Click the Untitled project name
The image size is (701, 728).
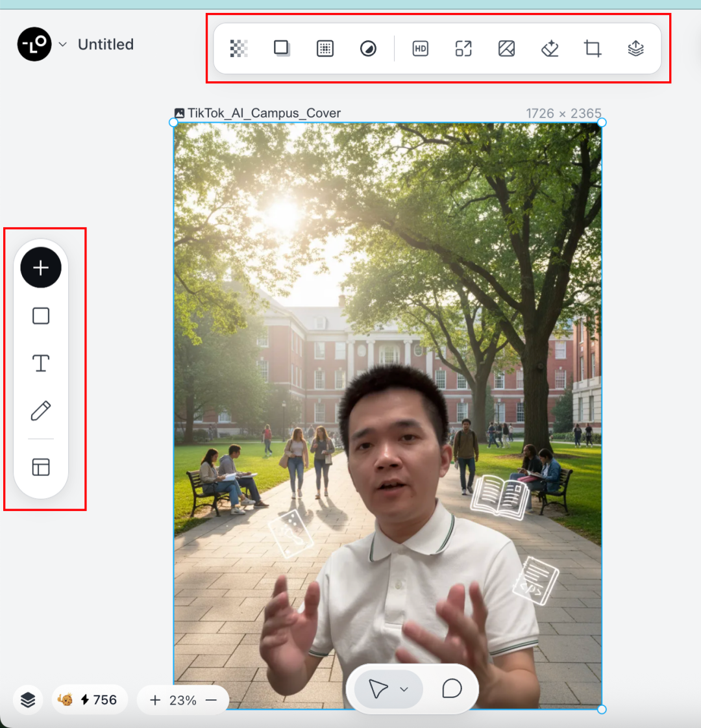pyautogui.click(x=106, y=45)
